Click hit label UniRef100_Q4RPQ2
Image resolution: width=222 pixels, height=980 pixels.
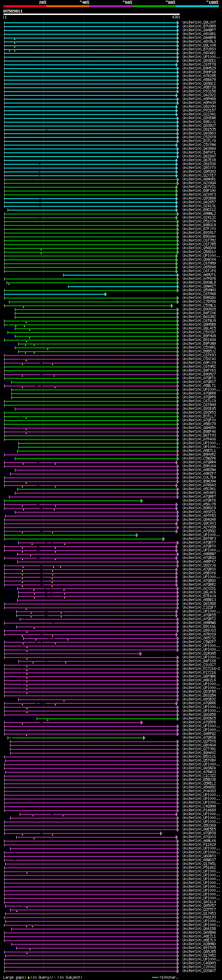(199, 734)
